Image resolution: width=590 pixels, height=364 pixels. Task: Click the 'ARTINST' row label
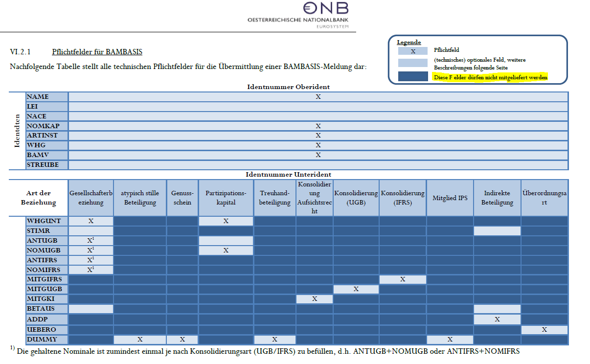[x=47, y=136]
